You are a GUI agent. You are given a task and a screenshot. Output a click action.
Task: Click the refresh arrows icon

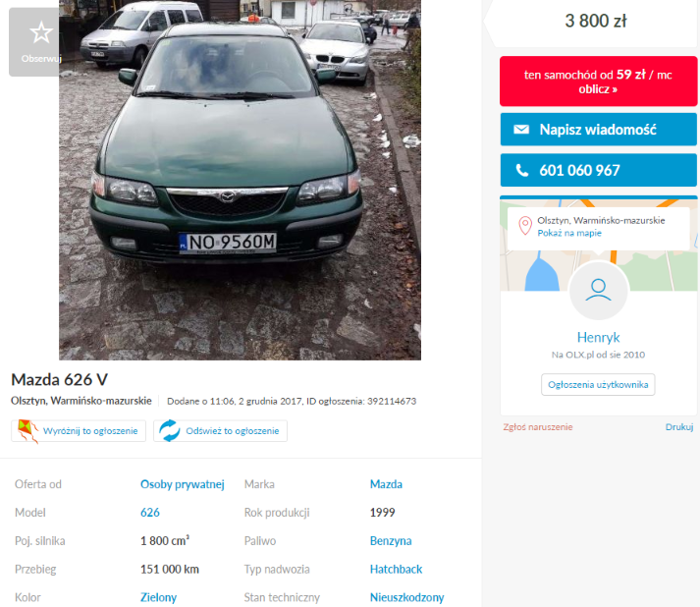pos(170,431)
